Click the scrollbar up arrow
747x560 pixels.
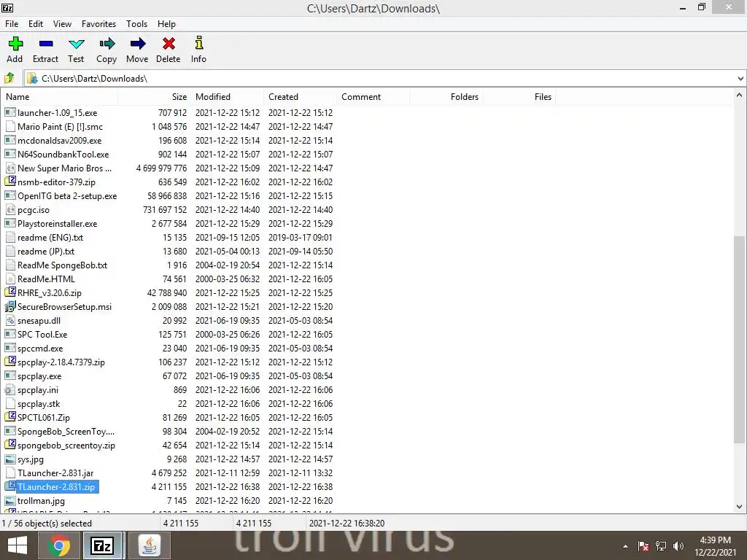[739, 96]
